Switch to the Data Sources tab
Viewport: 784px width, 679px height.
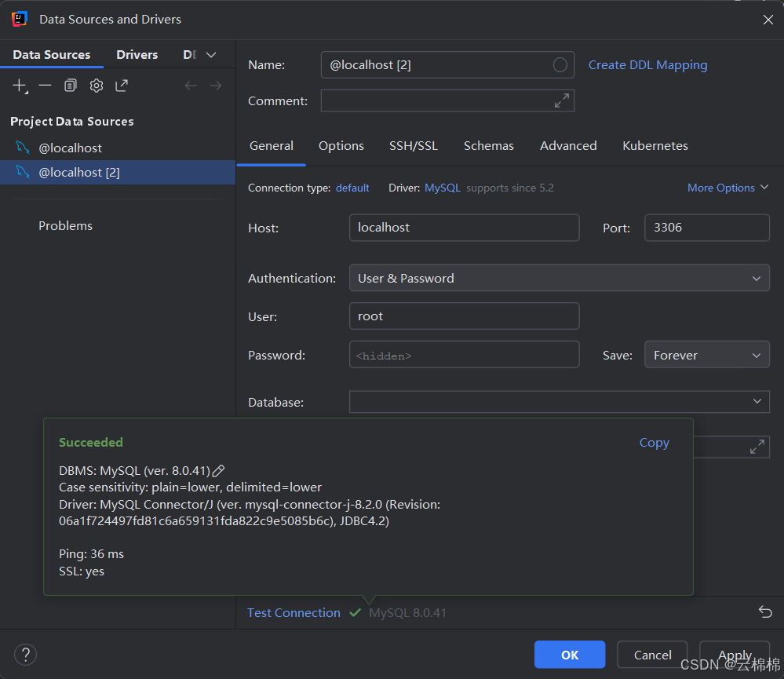click(52, 54)
